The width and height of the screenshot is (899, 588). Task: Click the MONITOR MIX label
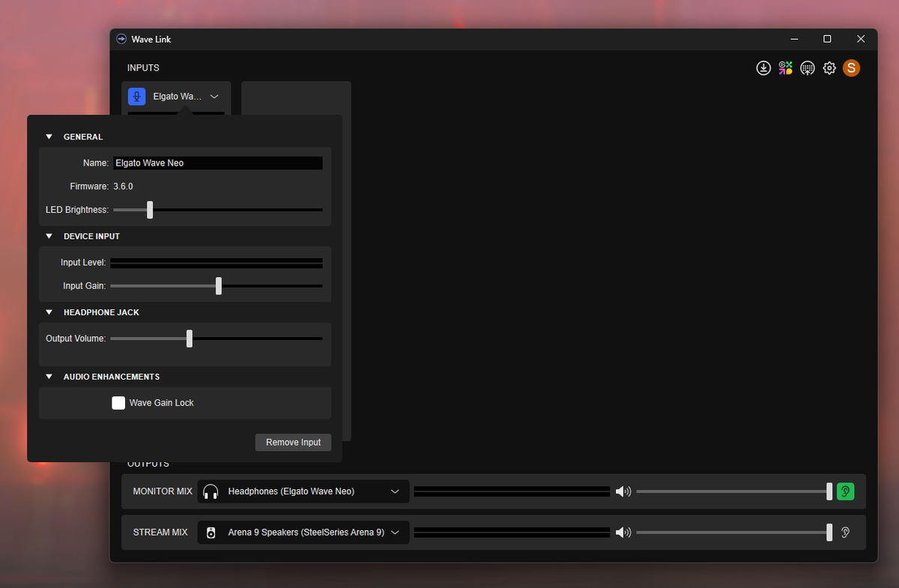[163, 492]
